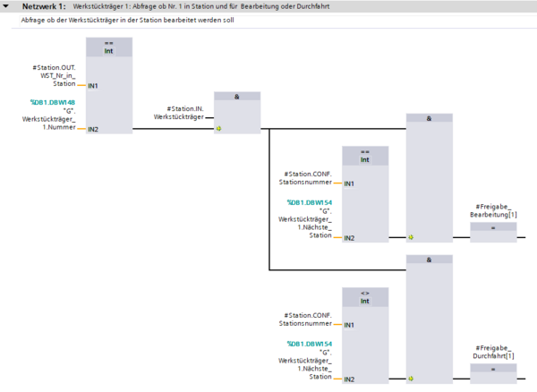Image resolution: width=537 pixels, height=392 pixels.
Task: Select the & block feeding Freigabe_Bearbeitung
Action: click(429, 117)
